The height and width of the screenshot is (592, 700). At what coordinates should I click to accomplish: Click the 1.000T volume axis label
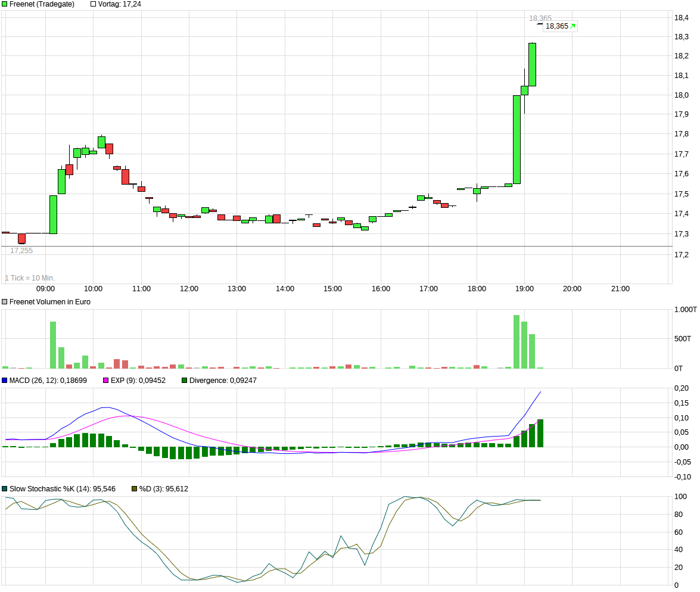point(685,310)
